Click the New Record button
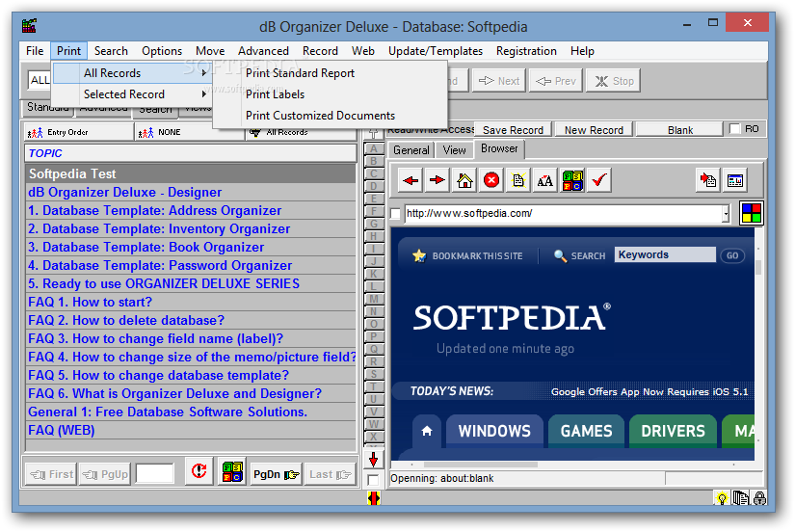This screenshot has width=795, height=532. (x=594, y=130)
